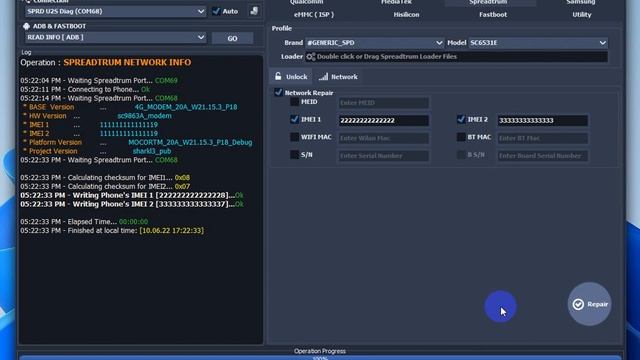Screen dimensions: 640x360
Task: Click the Operation Progress bar
Action: 320,358
